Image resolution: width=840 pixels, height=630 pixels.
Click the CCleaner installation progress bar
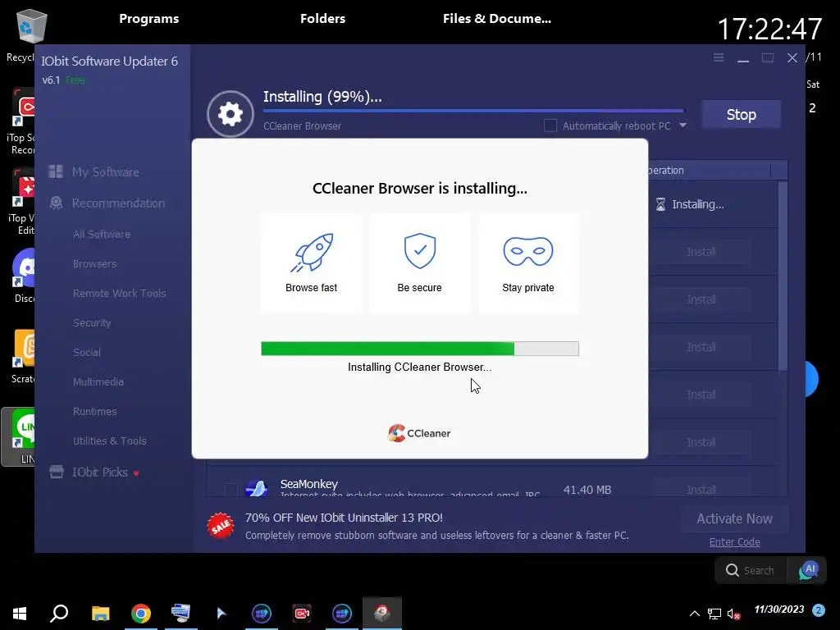pos(419,348)
